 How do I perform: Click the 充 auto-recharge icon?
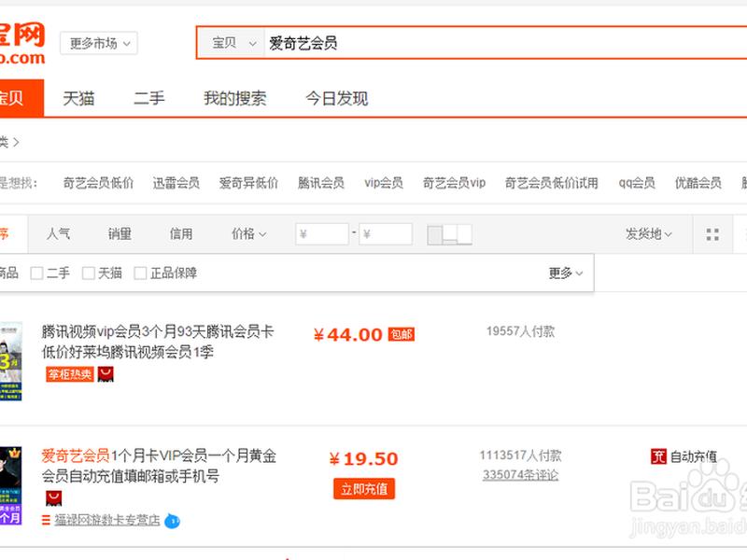pyautogui.click(x=658, y=456)
